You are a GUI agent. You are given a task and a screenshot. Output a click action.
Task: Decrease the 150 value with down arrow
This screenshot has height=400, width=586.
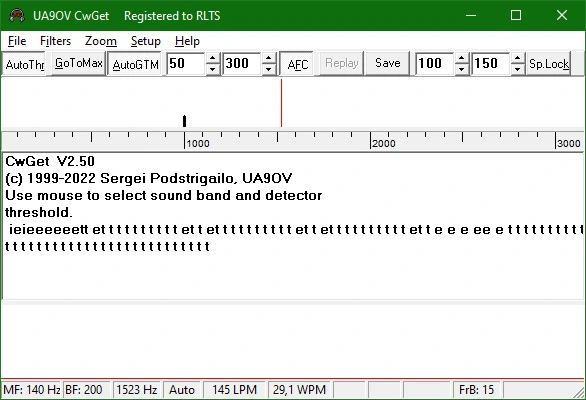pos(518,69)
